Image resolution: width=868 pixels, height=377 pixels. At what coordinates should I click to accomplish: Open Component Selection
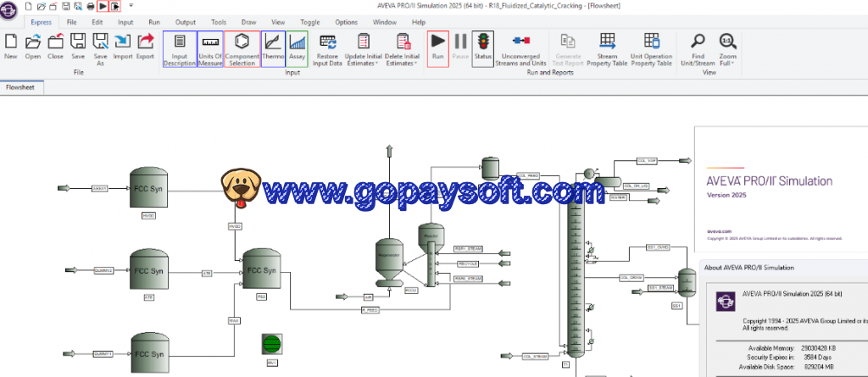point(242,49)
